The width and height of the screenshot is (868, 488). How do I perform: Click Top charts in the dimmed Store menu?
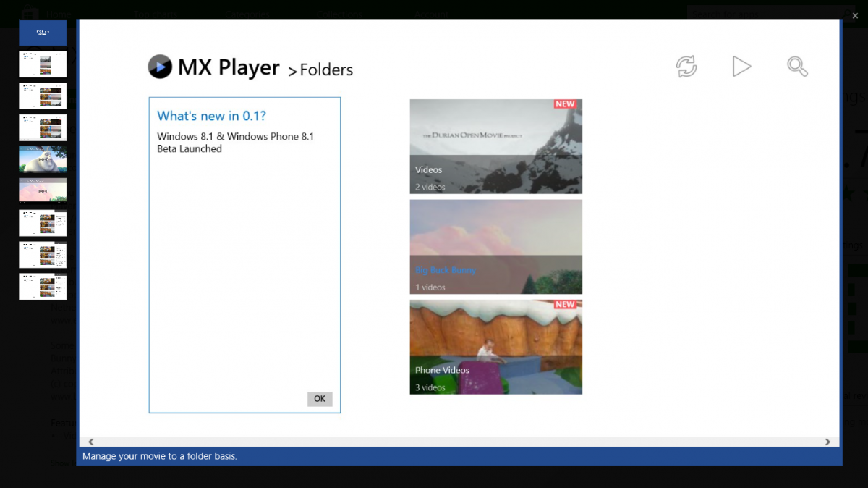[x=155, y=14]
